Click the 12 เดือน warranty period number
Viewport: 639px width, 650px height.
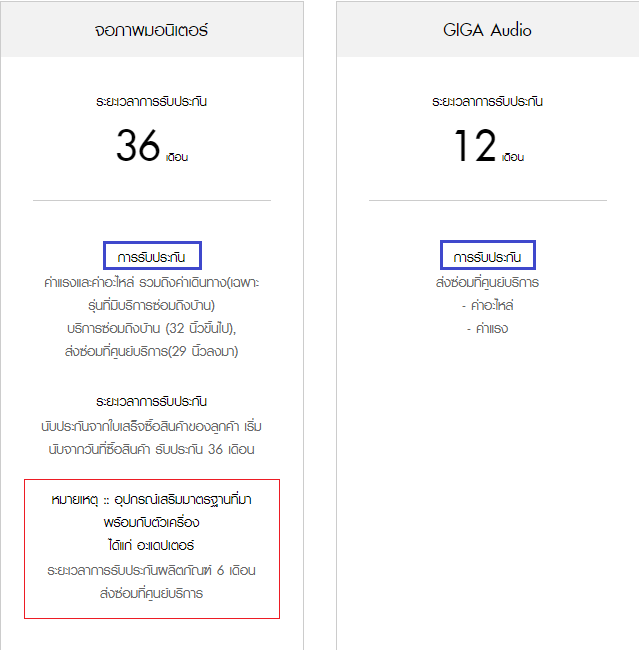click(488, 146)
